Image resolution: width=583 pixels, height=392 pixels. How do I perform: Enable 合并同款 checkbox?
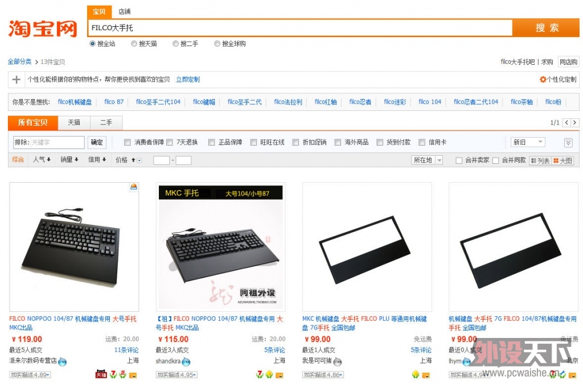(x=495, y=160)
